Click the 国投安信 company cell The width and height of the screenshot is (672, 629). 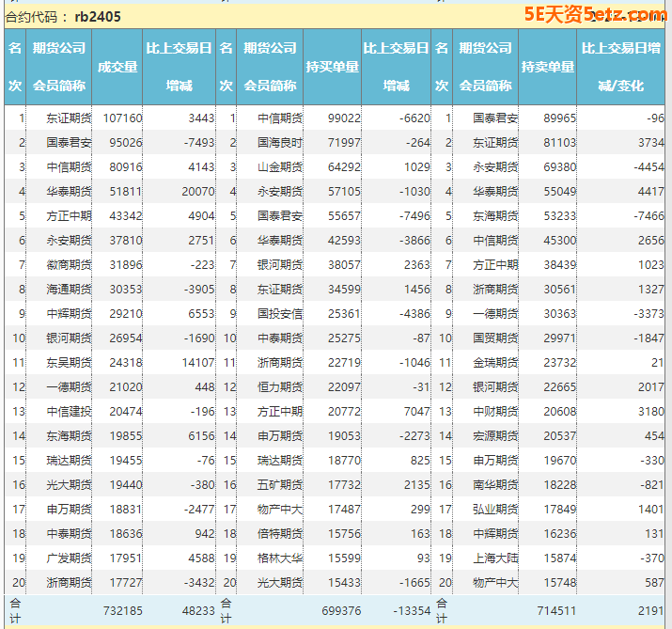(x=280, y=314)
